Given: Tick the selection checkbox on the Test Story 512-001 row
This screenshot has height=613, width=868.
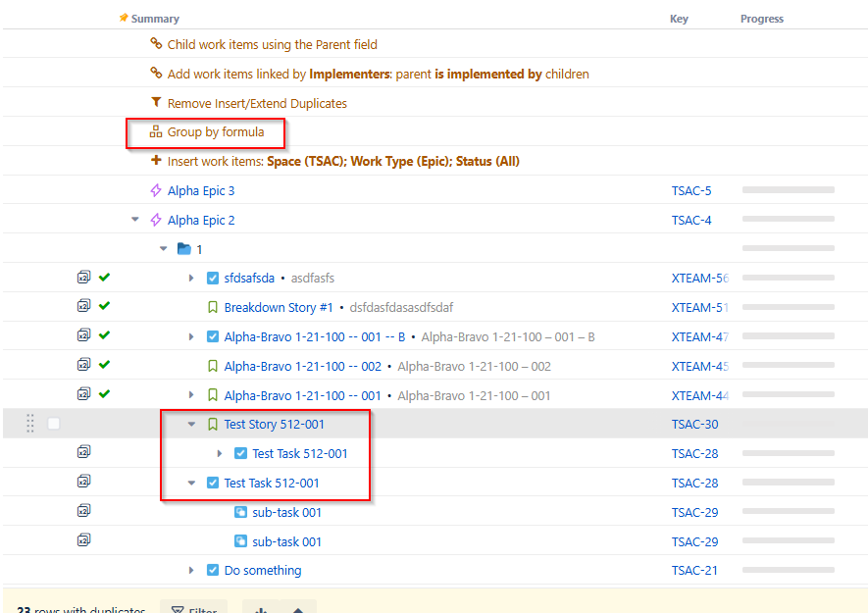Looking at the screenshot, I should [54, 424].
